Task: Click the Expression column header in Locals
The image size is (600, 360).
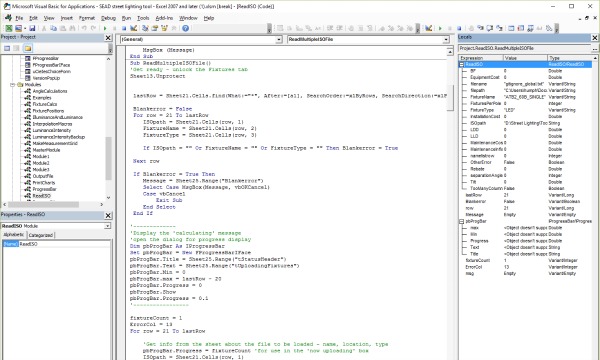Action: [481, 58]
